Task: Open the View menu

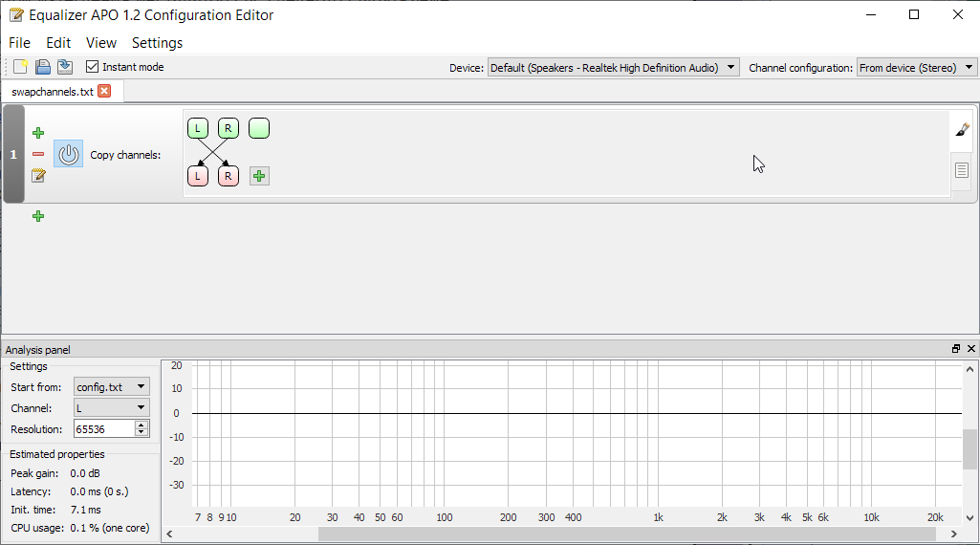Action: (x=101, y=42)
